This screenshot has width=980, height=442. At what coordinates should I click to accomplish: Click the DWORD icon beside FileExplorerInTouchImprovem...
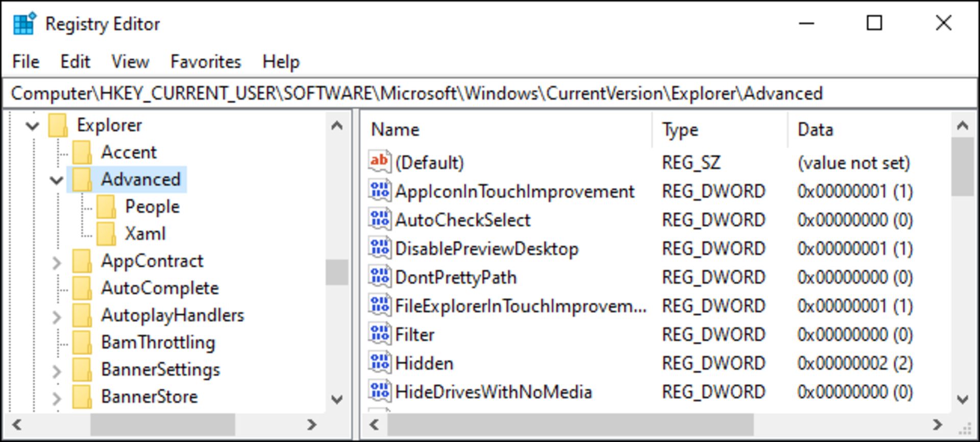pos(380,305)
